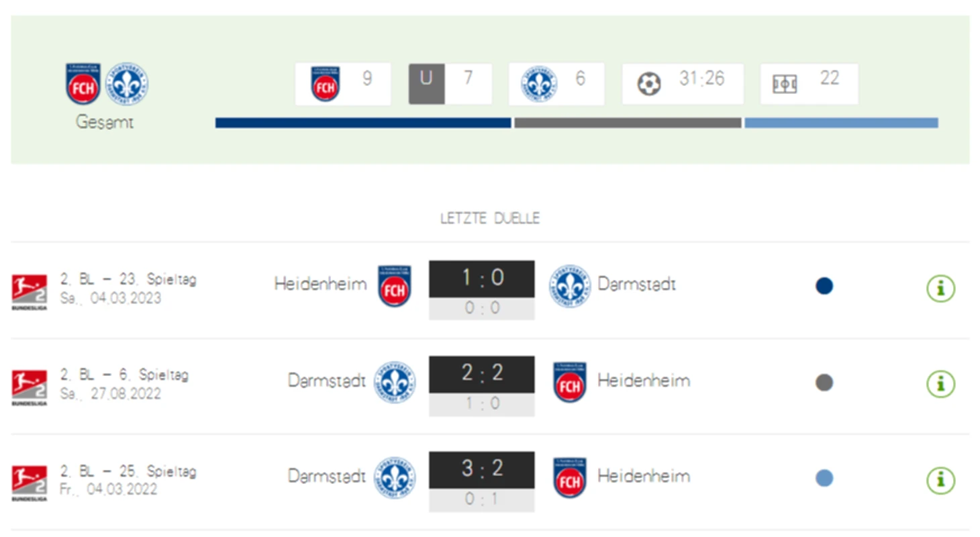The width and height of the screenshot is (980, 537).
Task: Open the Darmstadt team link in the 3:2 match
Action: [327, 476]
